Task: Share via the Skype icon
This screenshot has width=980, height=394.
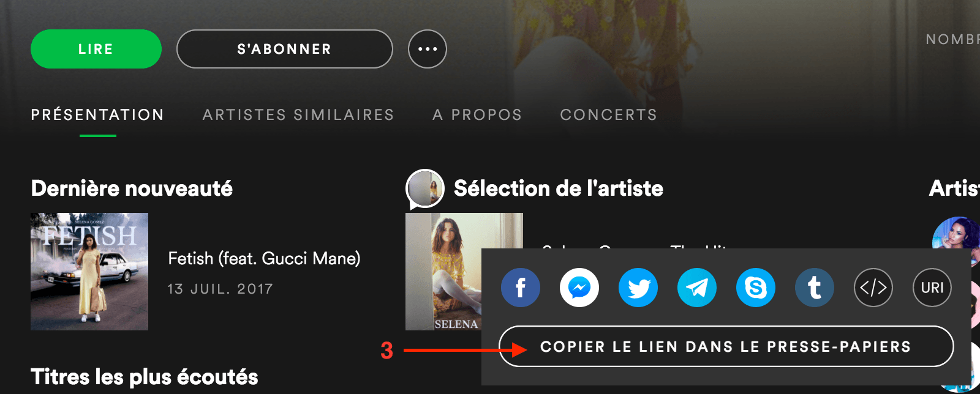Action: 756,288
